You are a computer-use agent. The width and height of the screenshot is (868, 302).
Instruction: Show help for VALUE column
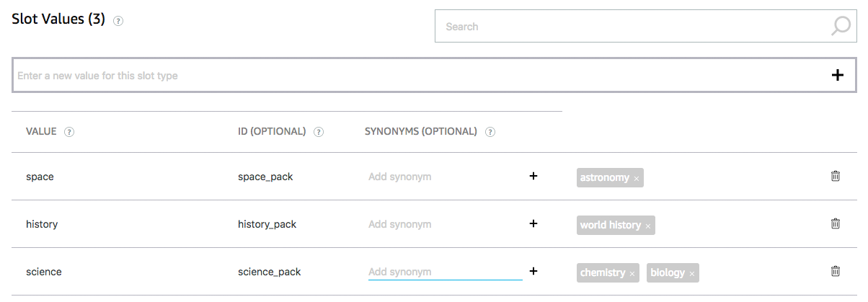[x=69, y=132]
